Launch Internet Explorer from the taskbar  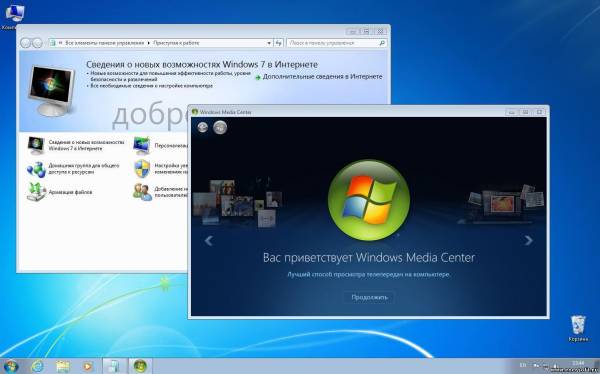point(38,366)
